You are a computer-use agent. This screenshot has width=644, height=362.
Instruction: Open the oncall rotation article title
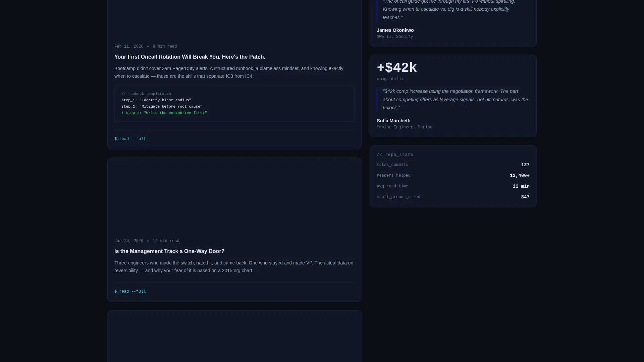tap(190, 57)
